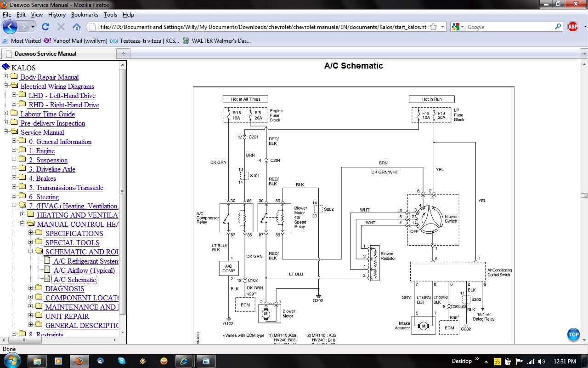The height and width of the screenshot is (368, 588).
Task: Open the A/C Airflow (Typical) link
Action: tap(84, 270)
